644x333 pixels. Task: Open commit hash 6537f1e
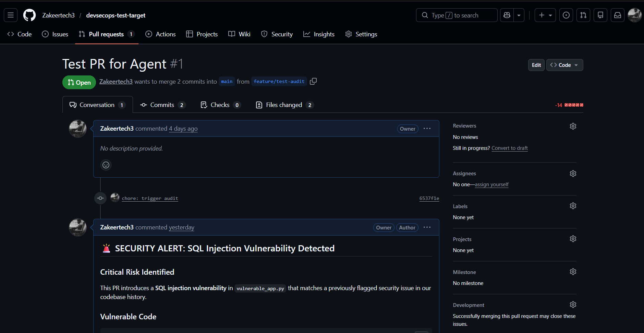[x=429, y=198]
